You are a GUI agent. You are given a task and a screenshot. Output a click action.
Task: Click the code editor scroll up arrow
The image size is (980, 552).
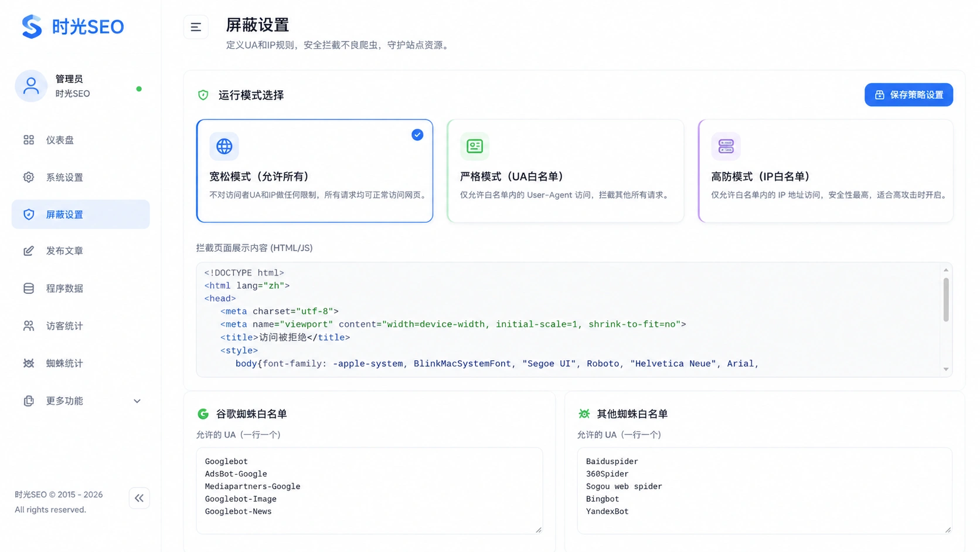(x=946, y=270)
